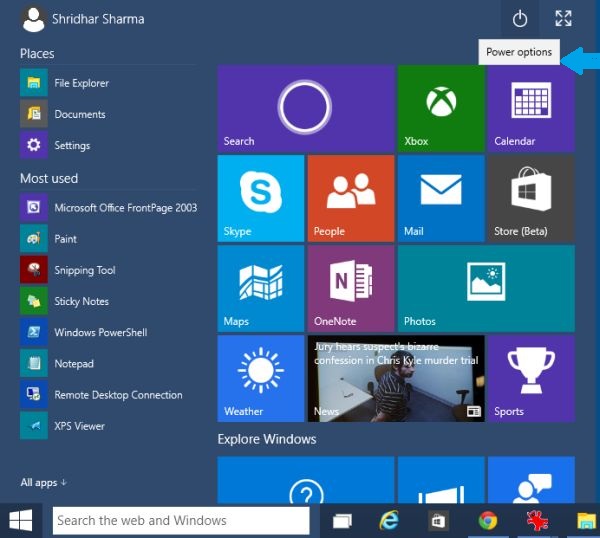Open File Explorer from the taskbar
Screen dimensions: 600x538
[586, 521]
